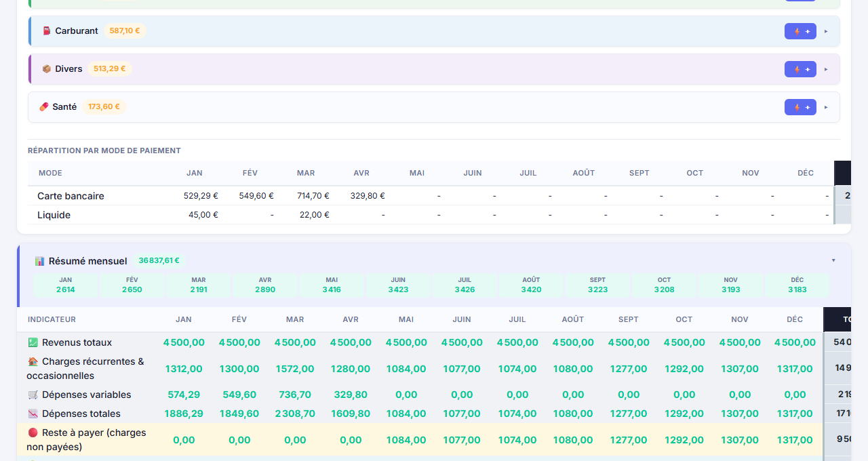The image size is (868, 461).
Task: Click the Liquide row label
Action: click(x=54, y=215)
